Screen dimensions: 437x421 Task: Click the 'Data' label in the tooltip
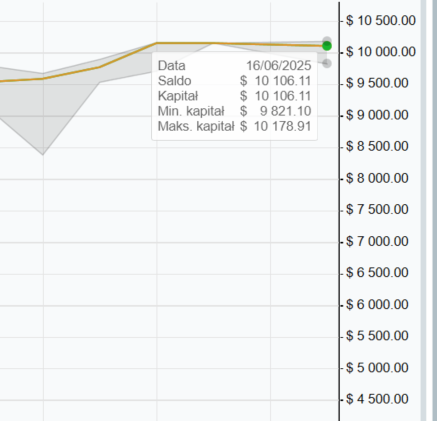pyautogui.click(x=171, y=66)
